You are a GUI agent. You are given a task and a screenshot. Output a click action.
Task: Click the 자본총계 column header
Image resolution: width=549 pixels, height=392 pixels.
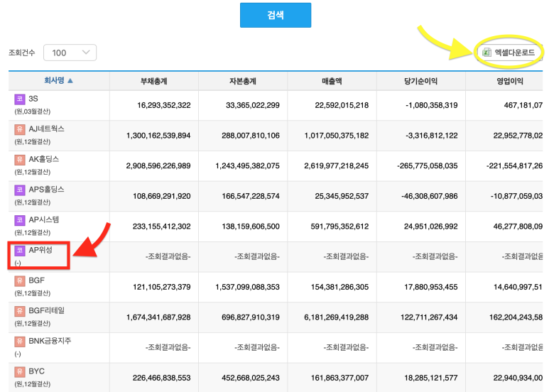(243, 81)
